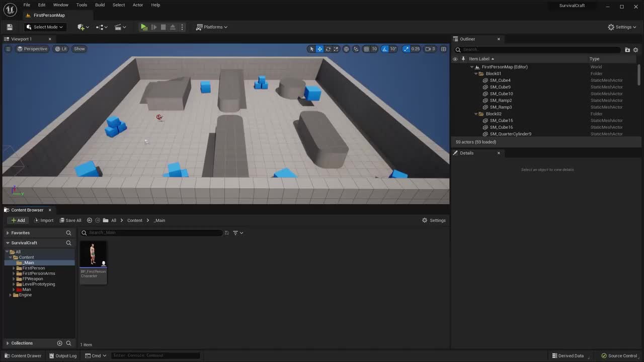Open the viewport options hamburger menu
The image size is (644, 362).
coord(8,49)
